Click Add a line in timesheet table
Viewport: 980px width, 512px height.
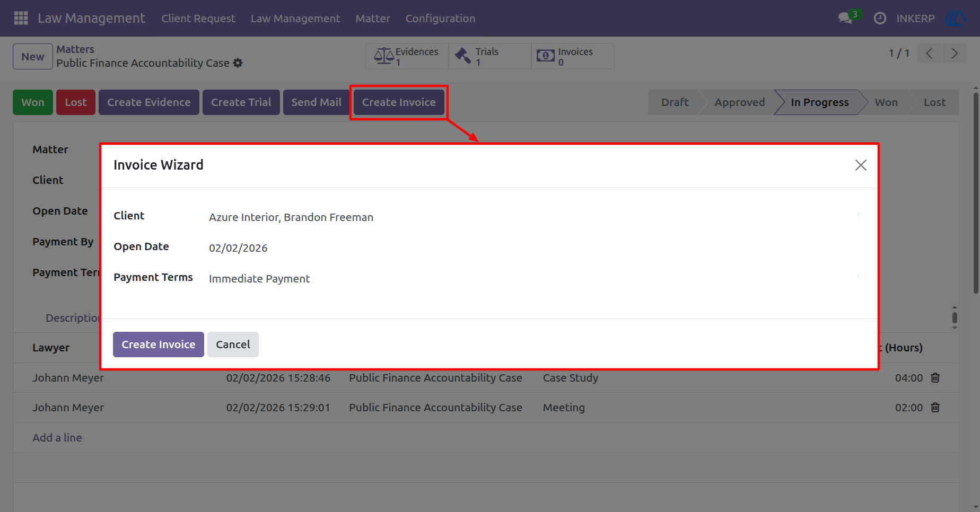(57, 438)
